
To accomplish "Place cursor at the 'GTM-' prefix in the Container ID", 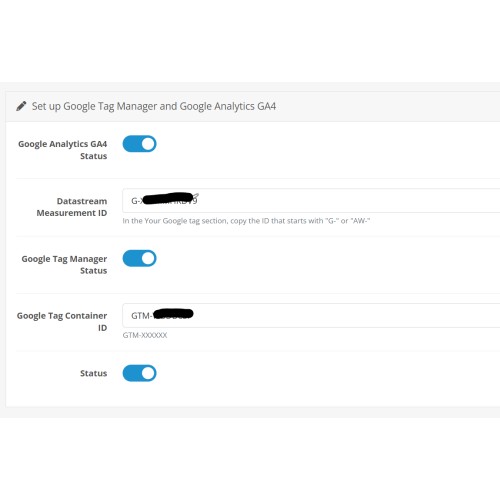I will (141, 316).
